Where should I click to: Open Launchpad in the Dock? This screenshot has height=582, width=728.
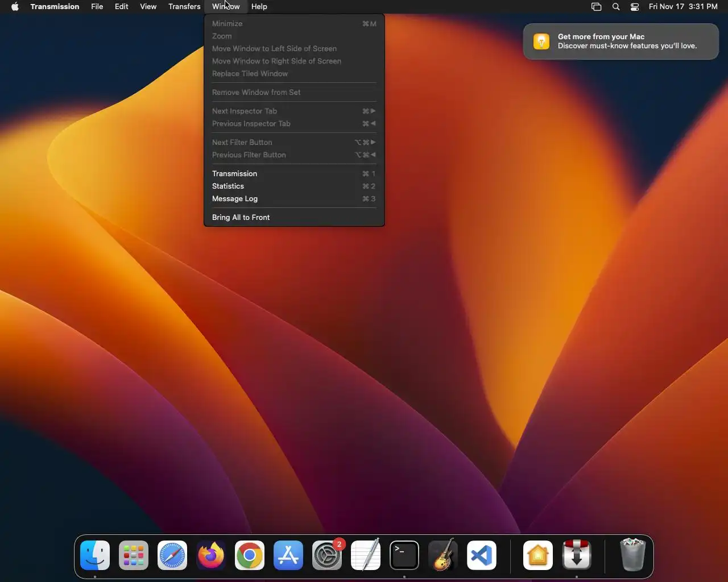point(134,555)
